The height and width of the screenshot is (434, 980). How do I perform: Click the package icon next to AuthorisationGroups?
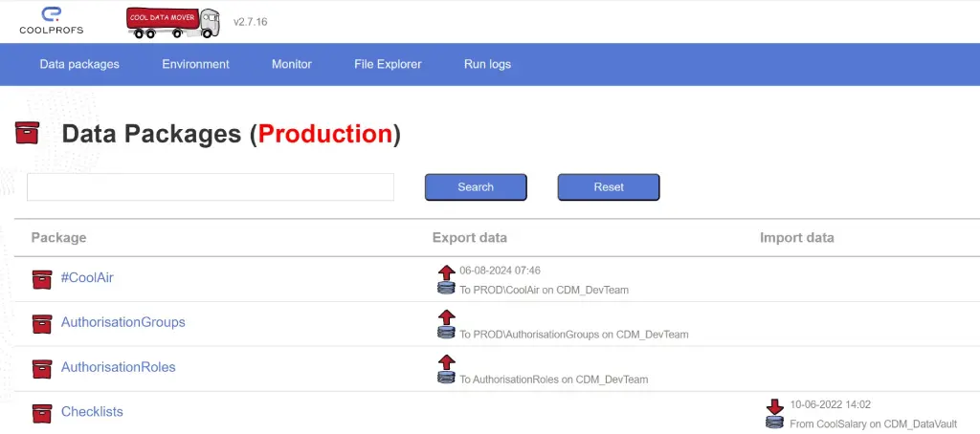[41, 323]
